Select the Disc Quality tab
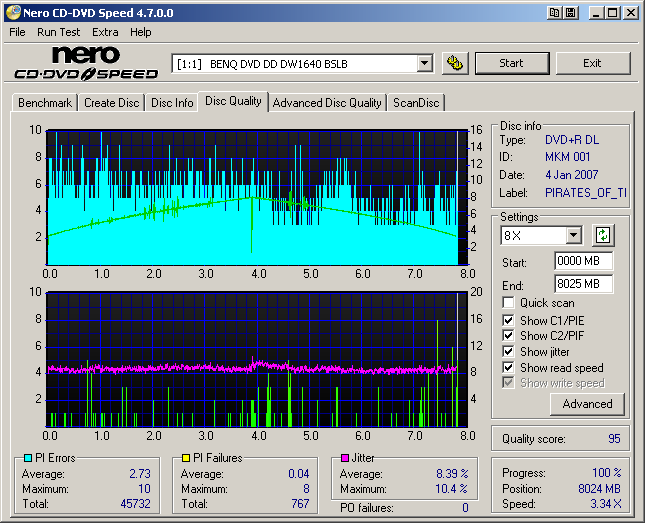 point(233,101)
